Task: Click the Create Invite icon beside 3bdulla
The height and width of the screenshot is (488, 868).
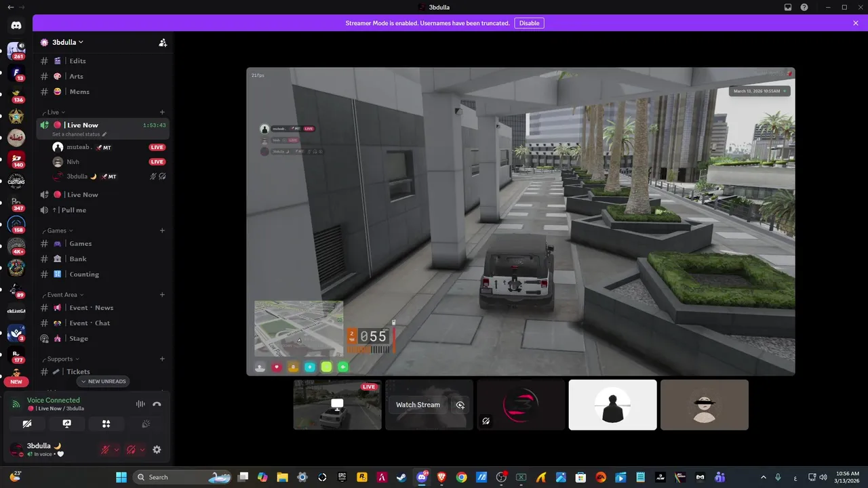Action: (x=163, y=42)
